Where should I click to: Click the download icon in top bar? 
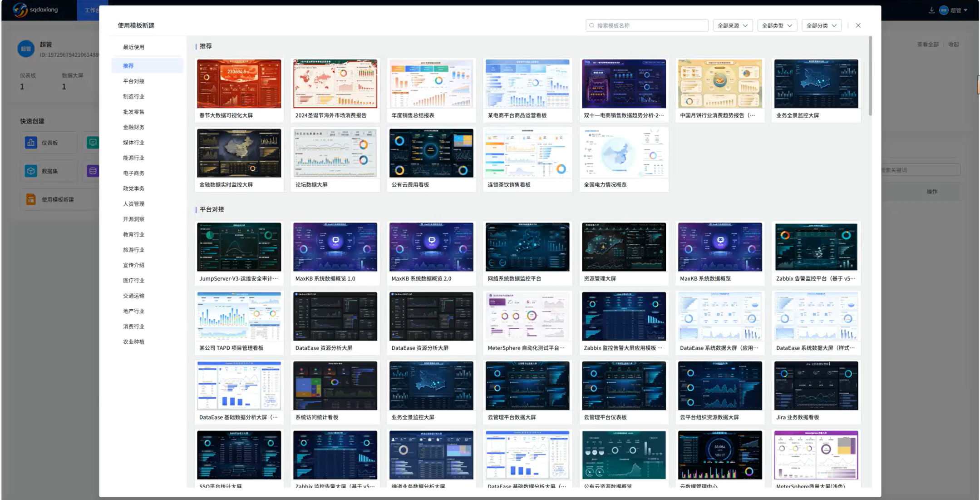pos(931,10)
